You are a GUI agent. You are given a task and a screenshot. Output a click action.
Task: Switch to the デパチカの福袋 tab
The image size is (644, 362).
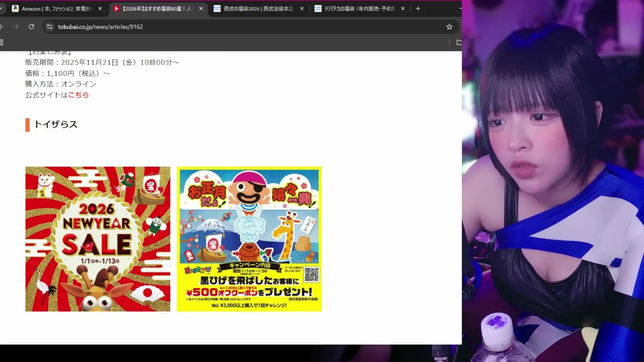click(359, 9)
